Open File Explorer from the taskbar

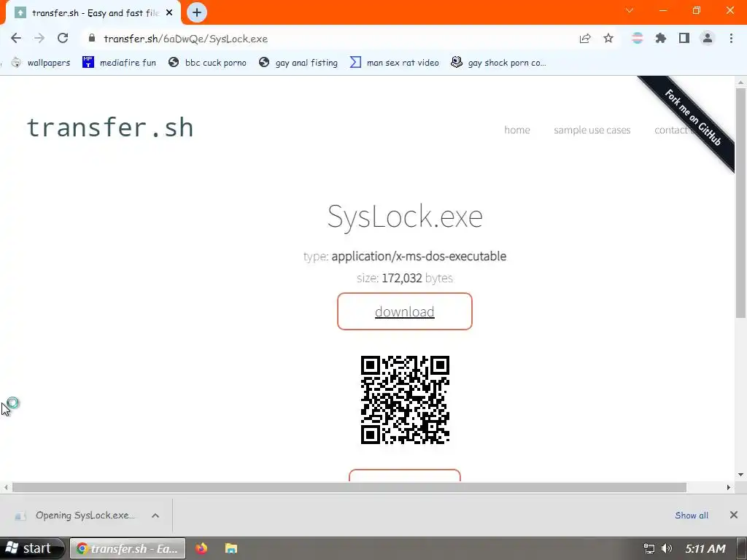[x=231, y=548]
